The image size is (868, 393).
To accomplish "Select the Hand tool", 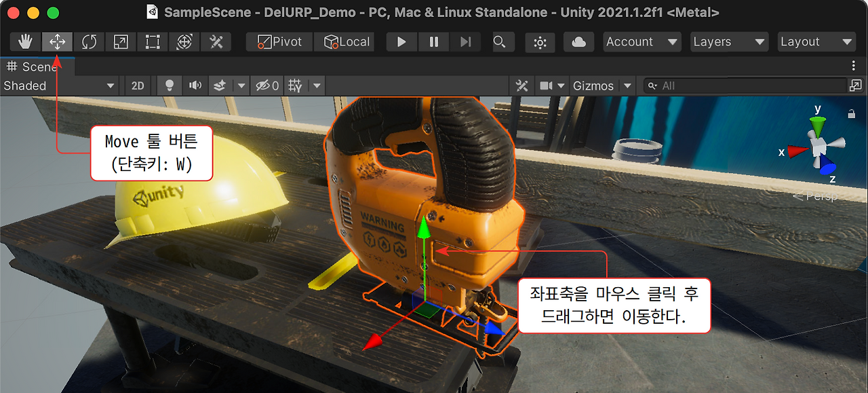I will coord(26,42).
